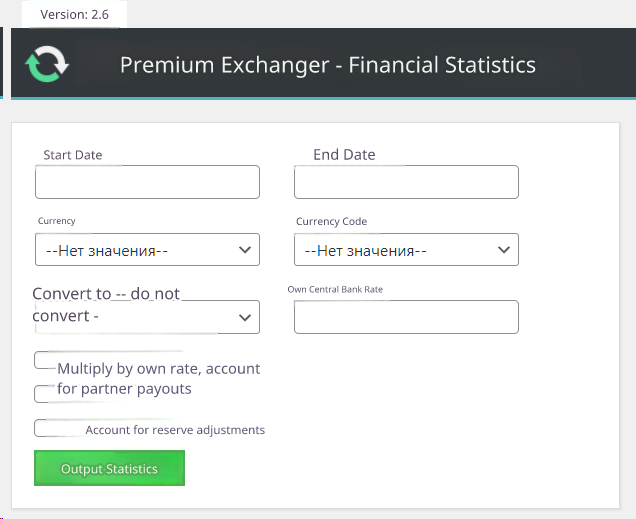Toggle the Account for reserve adjustments checkbox

(43, 428)
